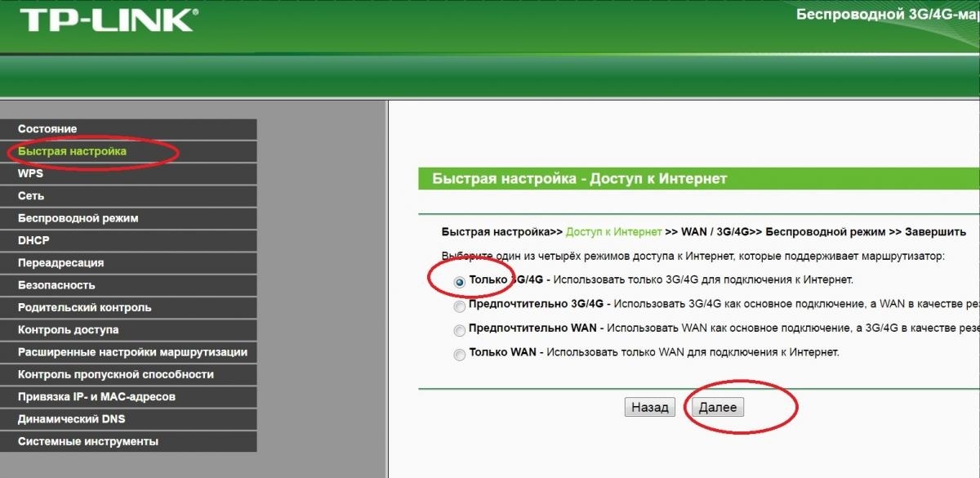Expand the 'Переадресация' menu section
This screenshot has height=478, width=980.
click(60, 263)
